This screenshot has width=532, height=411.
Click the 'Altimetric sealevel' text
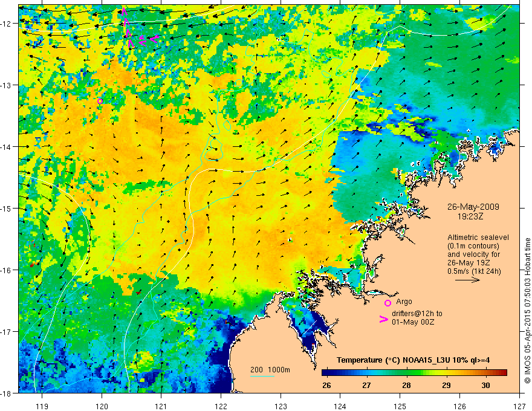coord(478,238)
